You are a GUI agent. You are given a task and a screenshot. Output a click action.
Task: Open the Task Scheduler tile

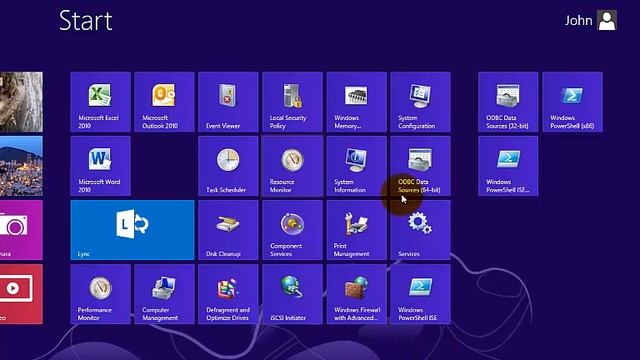pyautogui.click(x=229, y=166)
